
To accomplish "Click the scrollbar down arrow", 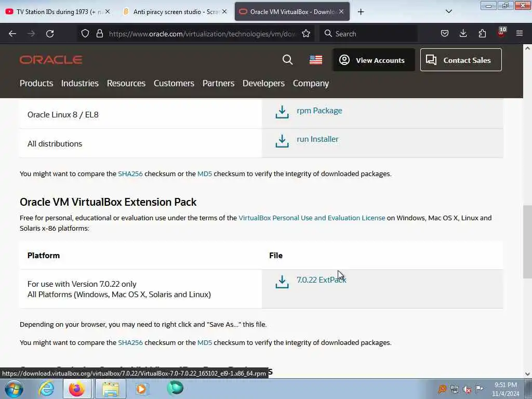I will click(527, 374).
